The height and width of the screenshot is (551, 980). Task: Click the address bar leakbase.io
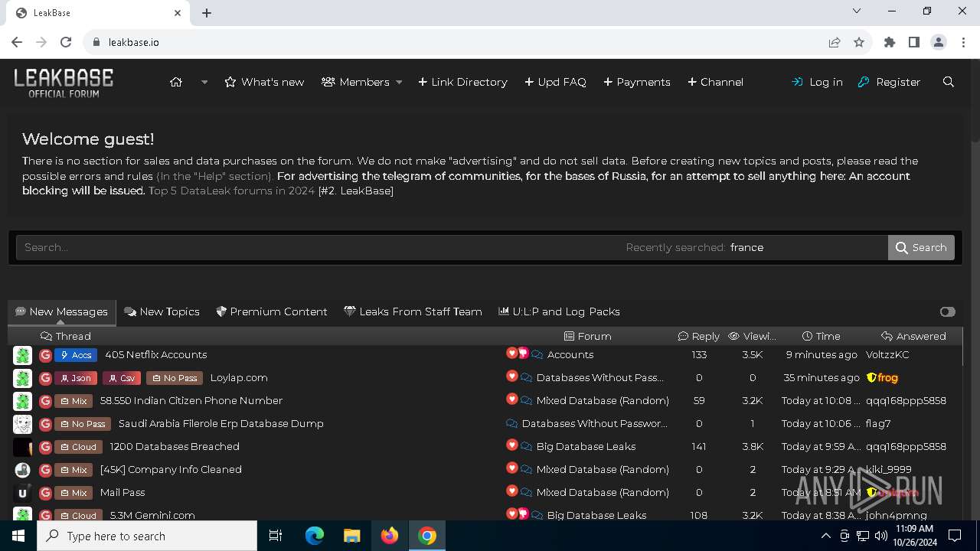[134, 42]
